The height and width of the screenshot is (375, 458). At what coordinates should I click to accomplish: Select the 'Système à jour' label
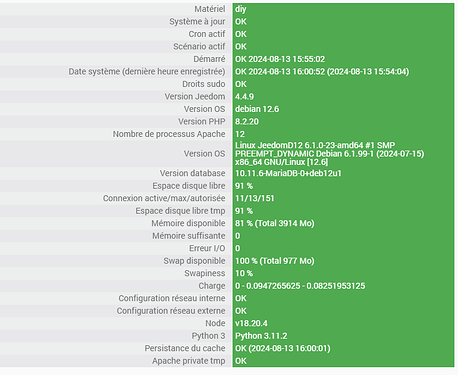(197, 22)
